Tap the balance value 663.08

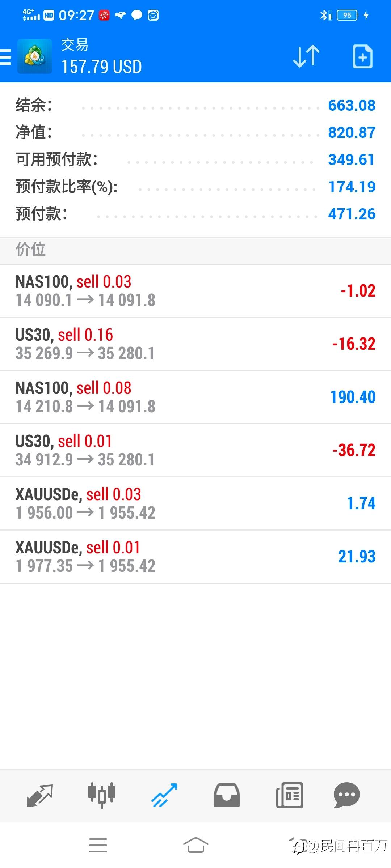pos(352,106)
